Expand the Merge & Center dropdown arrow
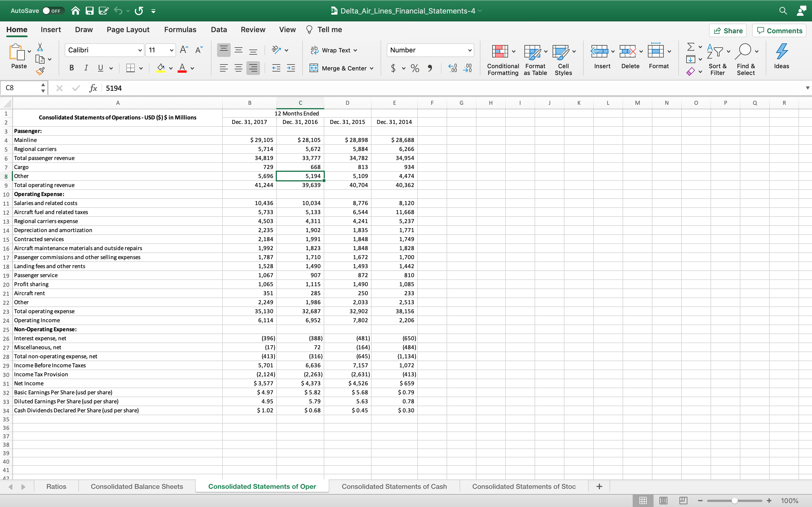Screen dimensions: 812x507 (x=371, y=68)
